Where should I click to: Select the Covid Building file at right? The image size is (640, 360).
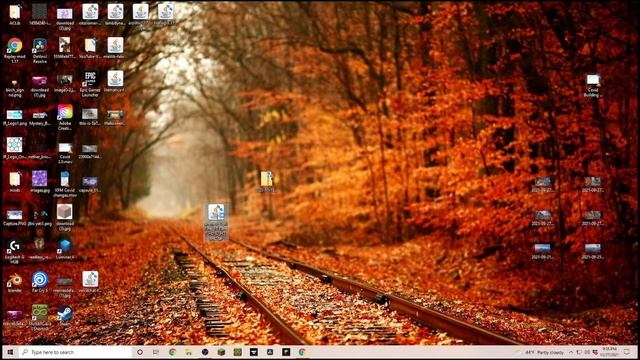(593, 86)
